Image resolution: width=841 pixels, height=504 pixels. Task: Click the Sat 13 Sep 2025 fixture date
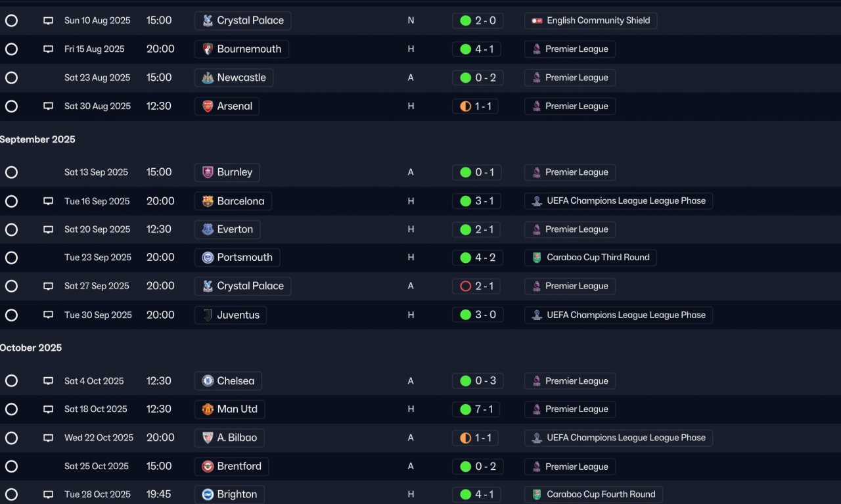(96, 172)
